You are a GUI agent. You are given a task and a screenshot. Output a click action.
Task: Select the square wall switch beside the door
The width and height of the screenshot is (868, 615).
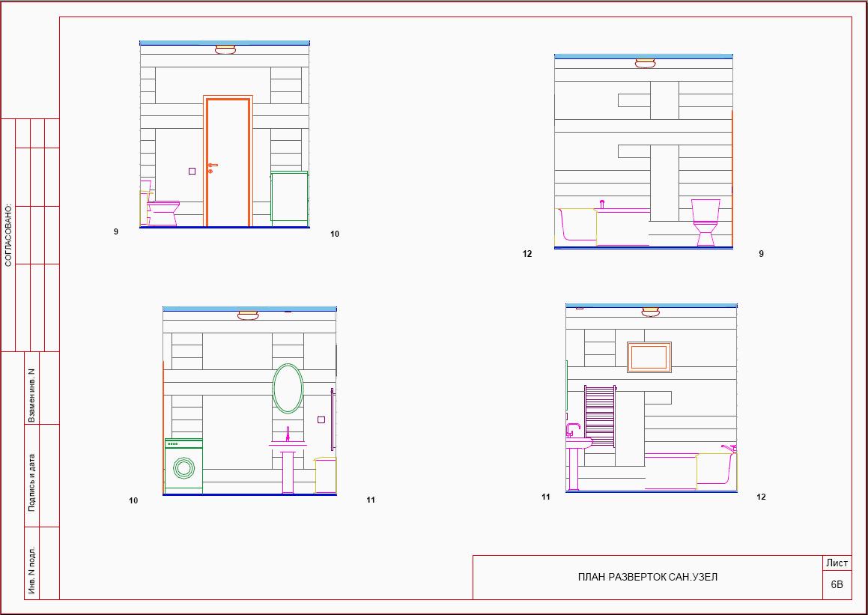click(x=192, y=171)
